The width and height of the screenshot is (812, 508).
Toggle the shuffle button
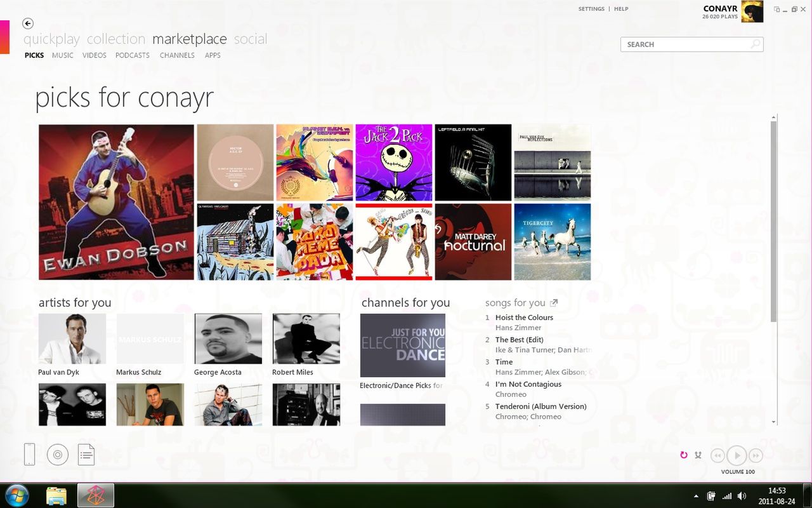[x=698, y=455]
